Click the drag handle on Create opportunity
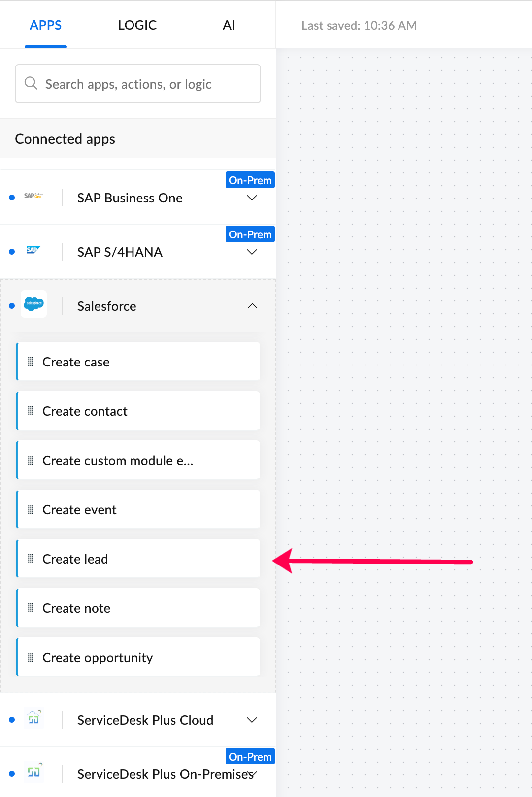The width and height of the screenshot is (532, 797). [30, 657]
